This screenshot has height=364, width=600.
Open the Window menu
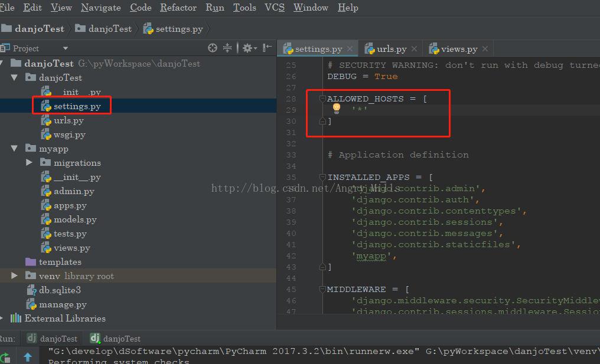[x=311, y=8]
